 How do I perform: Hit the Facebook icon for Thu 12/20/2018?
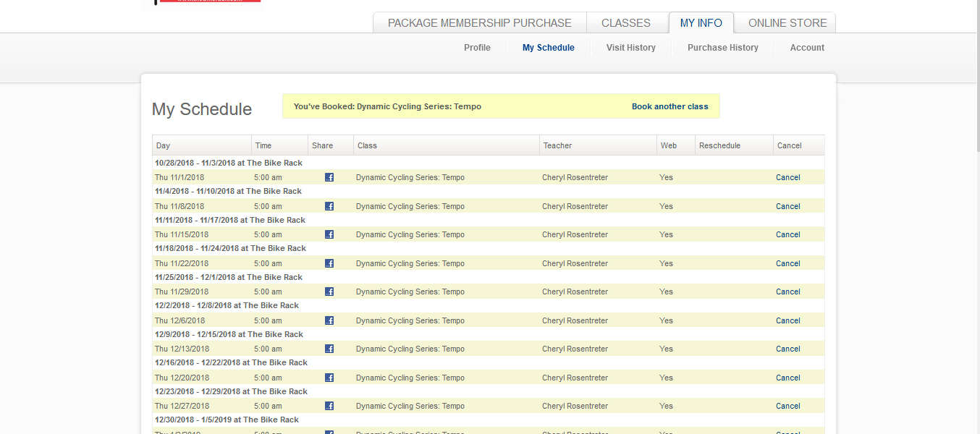[329, 378]
